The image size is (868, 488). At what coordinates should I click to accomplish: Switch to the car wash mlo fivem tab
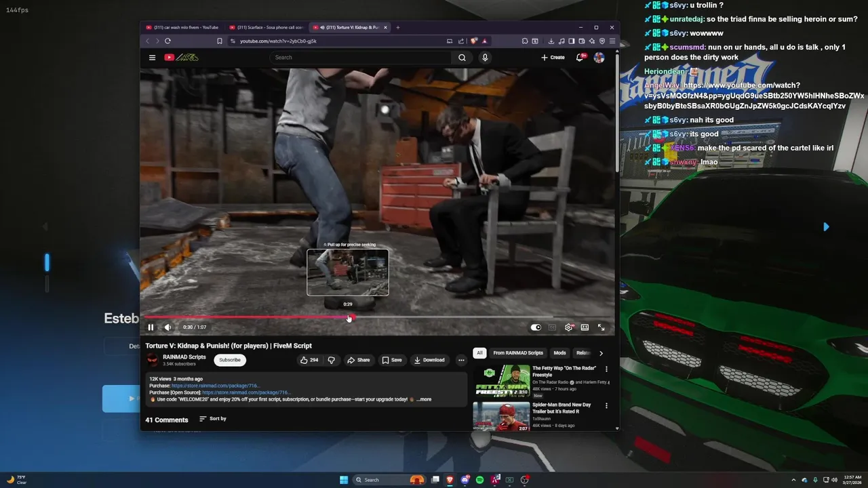point(182,27)
